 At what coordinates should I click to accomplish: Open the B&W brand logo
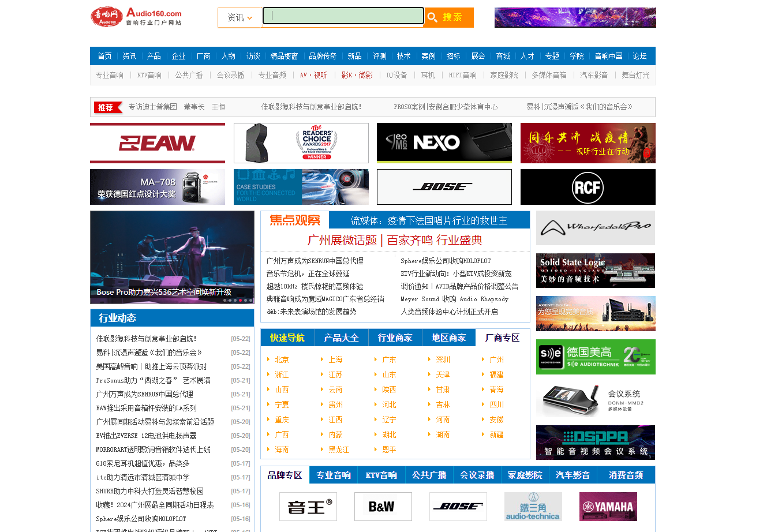[383, 507]
